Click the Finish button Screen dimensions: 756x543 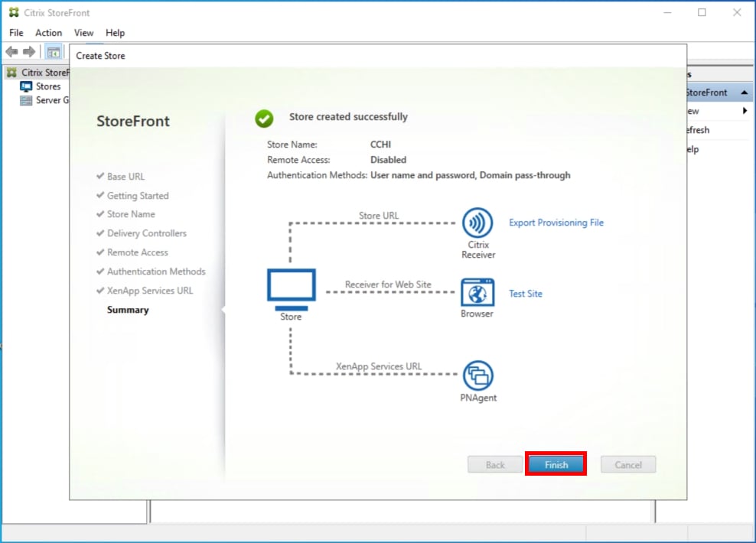pyautogui.click(x=556, y=464)
